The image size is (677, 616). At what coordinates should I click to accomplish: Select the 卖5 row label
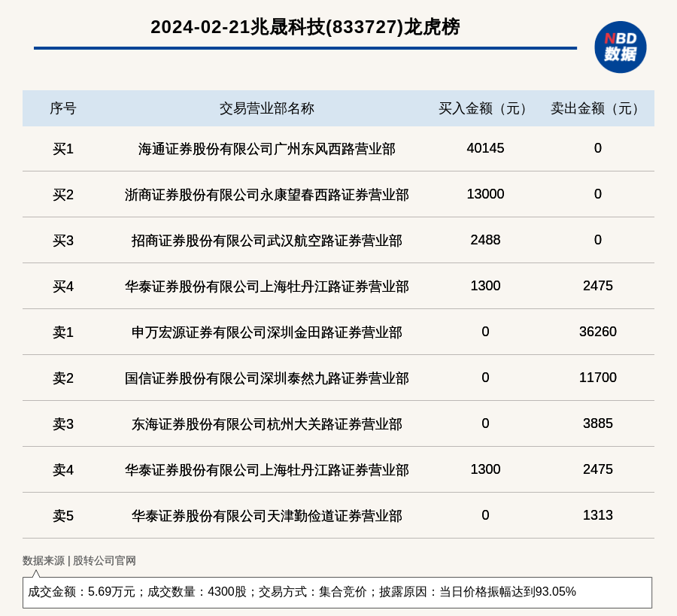(x=63, y=516)
